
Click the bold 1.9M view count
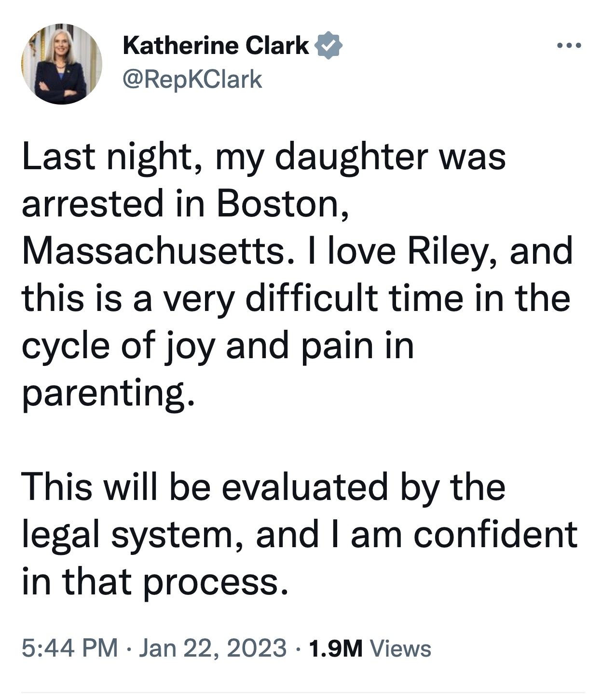point(336,648)
